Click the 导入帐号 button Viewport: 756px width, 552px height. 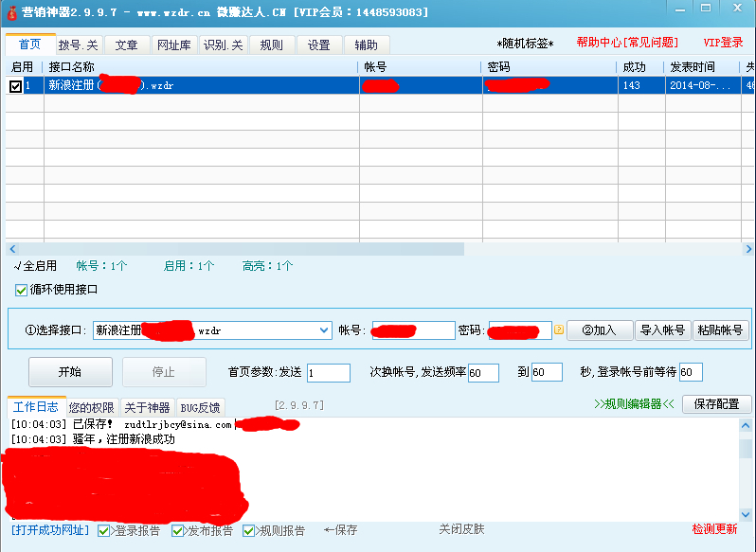(662, 330)
